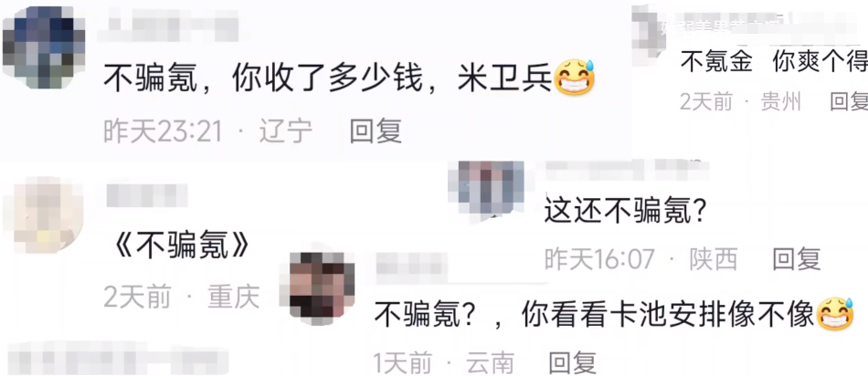Reply to the 贵州 comment

(x=849, y=101)
